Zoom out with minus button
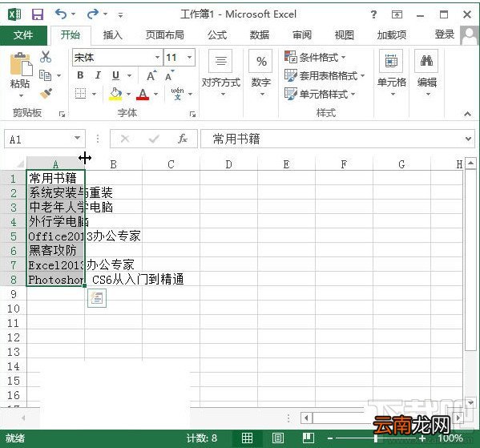This screenshot has width=480, height=448. pyautogui.click(x=330, y=438)
